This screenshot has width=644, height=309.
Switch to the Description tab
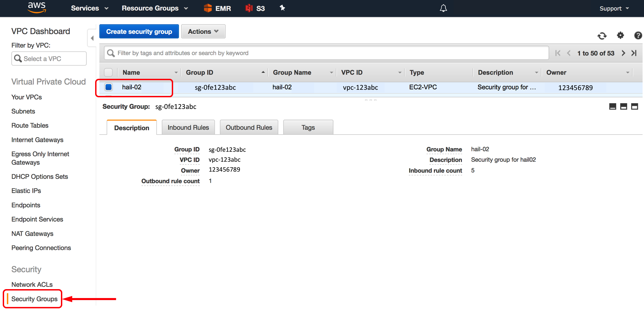point(132,127)
